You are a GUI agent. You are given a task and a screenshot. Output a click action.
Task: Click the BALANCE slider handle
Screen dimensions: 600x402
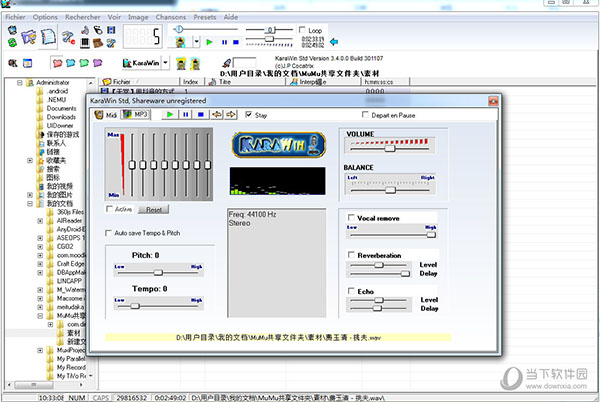coord(390,190)
